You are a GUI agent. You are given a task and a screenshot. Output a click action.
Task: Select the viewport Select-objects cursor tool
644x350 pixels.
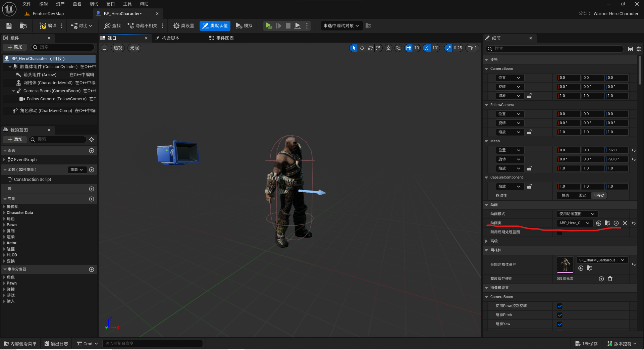[354, 48]
